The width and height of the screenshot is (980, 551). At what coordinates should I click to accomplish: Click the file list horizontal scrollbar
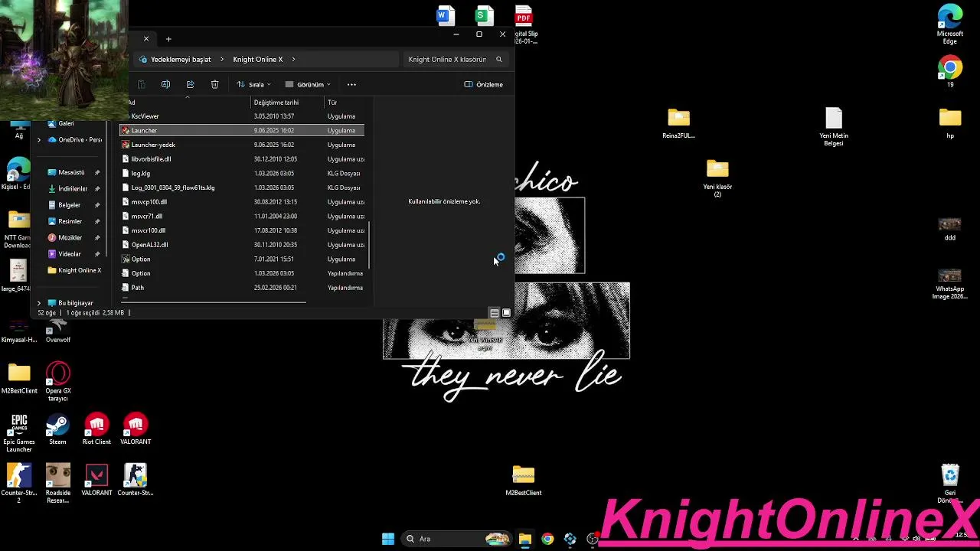[x=214, y=302]
